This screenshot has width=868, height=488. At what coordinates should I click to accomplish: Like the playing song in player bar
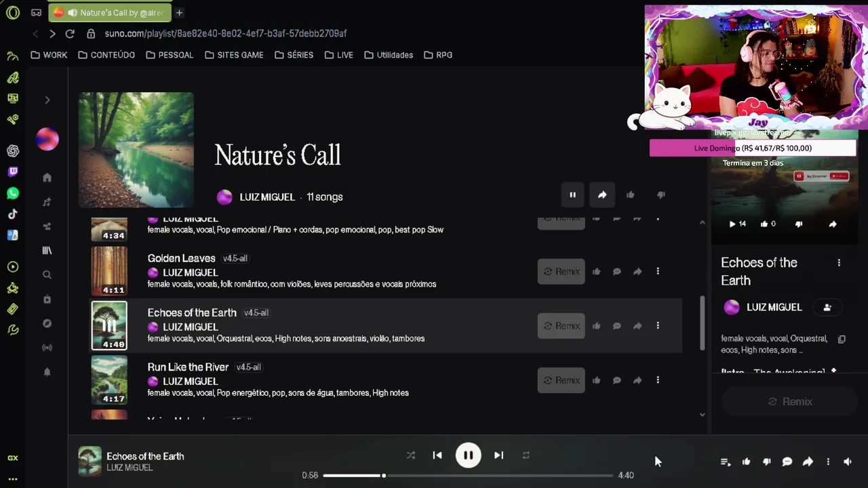pos(746,462)
